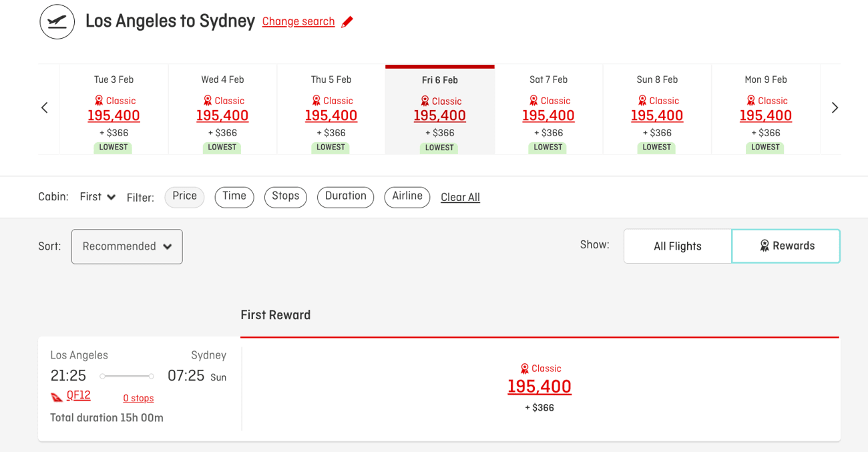The width and height of the screenshot is (868, 452).
Task: Open the Recommended sort dropdown
Action: coord(127,246)
